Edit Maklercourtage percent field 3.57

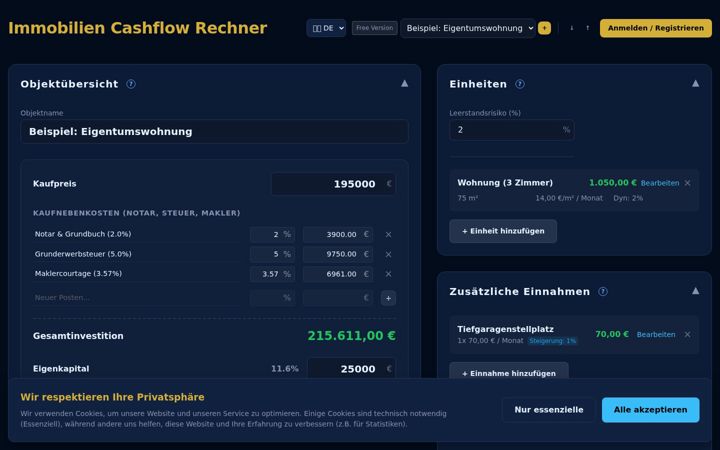point(272,274)
